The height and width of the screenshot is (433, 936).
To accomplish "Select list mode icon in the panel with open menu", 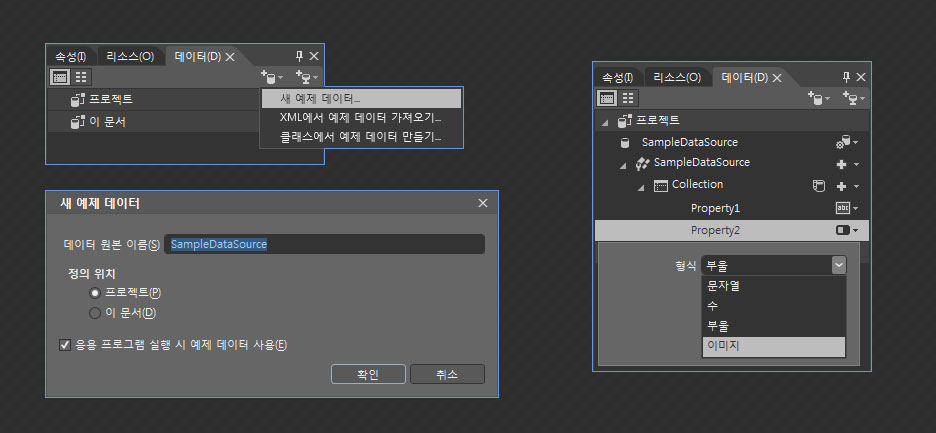I will [61, 76].
